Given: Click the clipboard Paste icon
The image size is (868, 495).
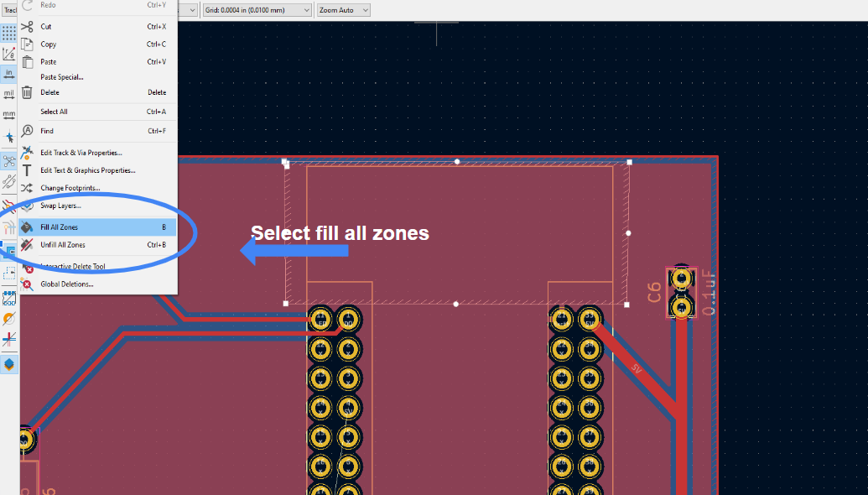Looking at the screenshot, I should (x=27, y=62).
